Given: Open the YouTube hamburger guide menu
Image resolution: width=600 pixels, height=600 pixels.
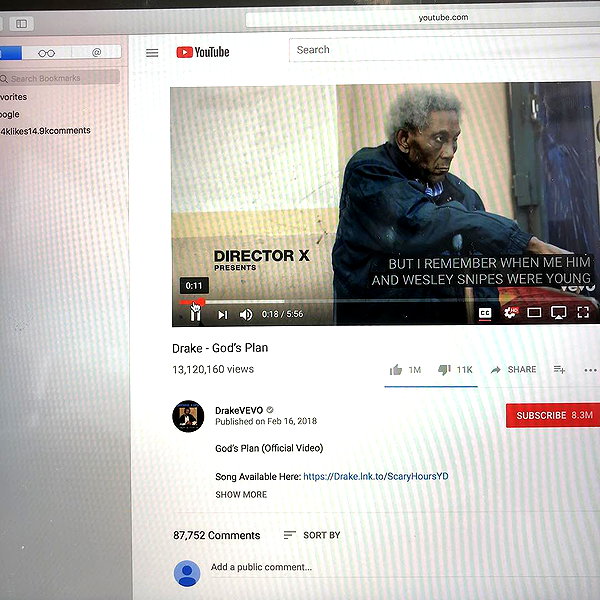Looking at the screenshot, I should [x=152, y=53].
